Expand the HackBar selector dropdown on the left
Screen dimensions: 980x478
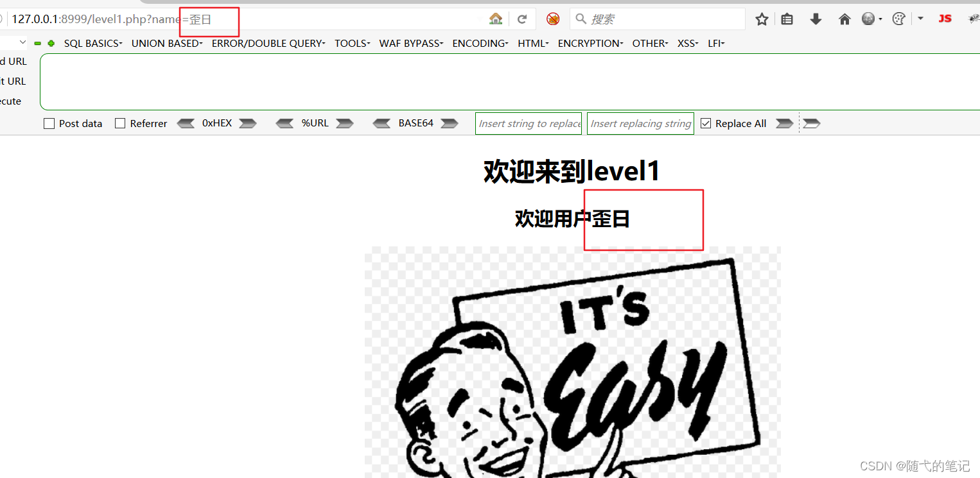tap(22, 43)
